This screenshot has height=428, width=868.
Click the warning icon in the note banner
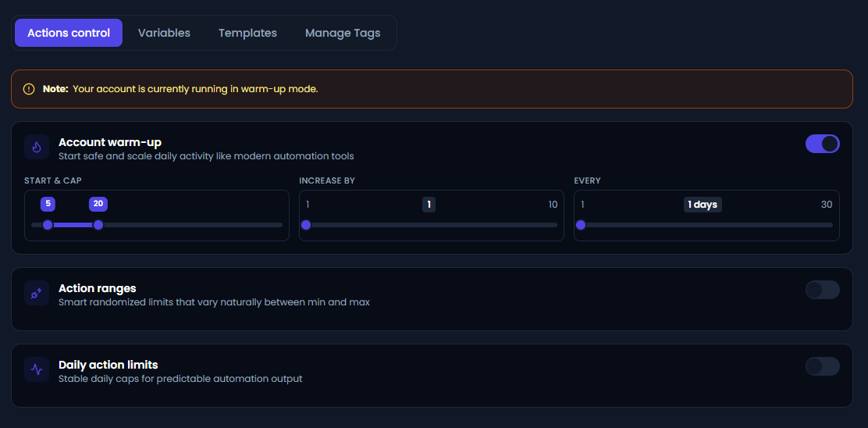tap(29, 89)
